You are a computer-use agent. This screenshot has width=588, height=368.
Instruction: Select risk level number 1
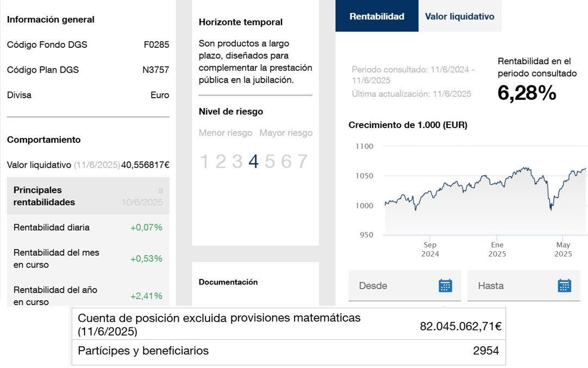[x=204, y=161]
